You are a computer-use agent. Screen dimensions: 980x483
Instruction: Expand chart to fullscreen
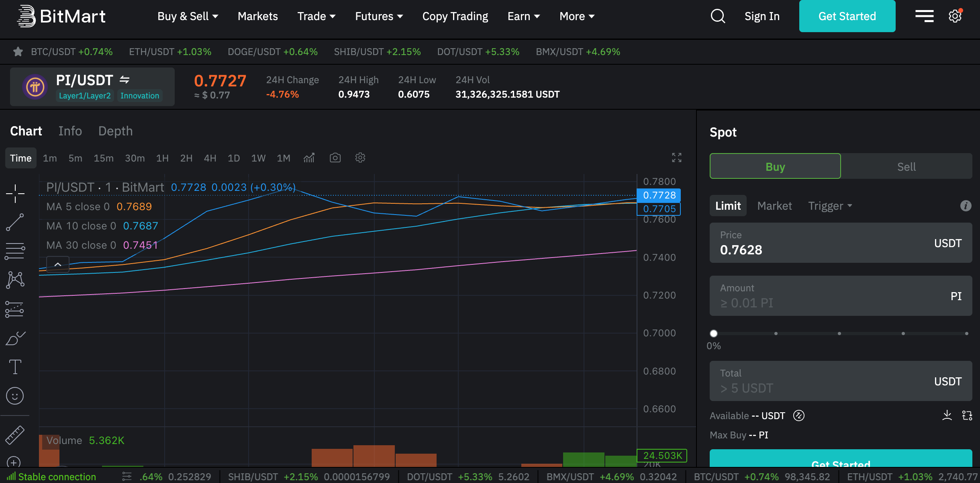(x=677, y=158)
